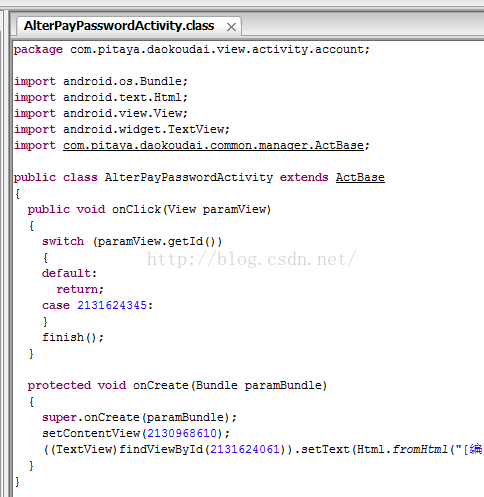Click the case value 2131624345
This screenshot has width=484, height=497.
(112, 305)
